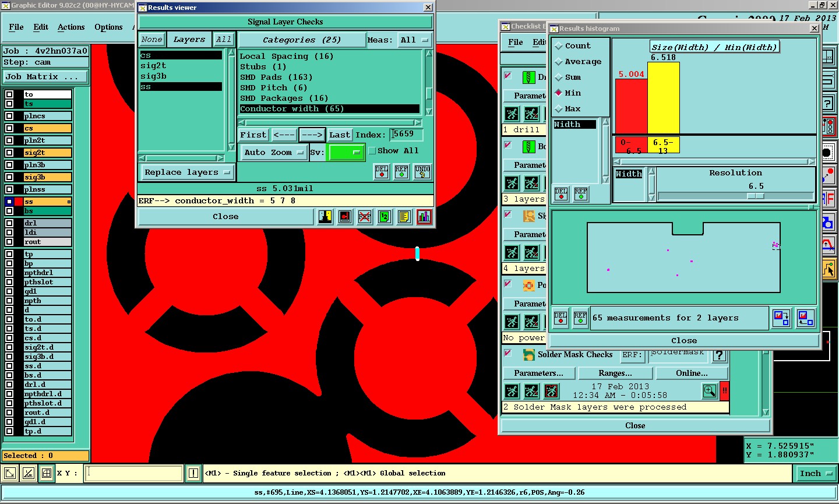The image size is (839, 504).
Task: Open Ranges... for Solder Mask Checks
Action: tap(615, 373)
